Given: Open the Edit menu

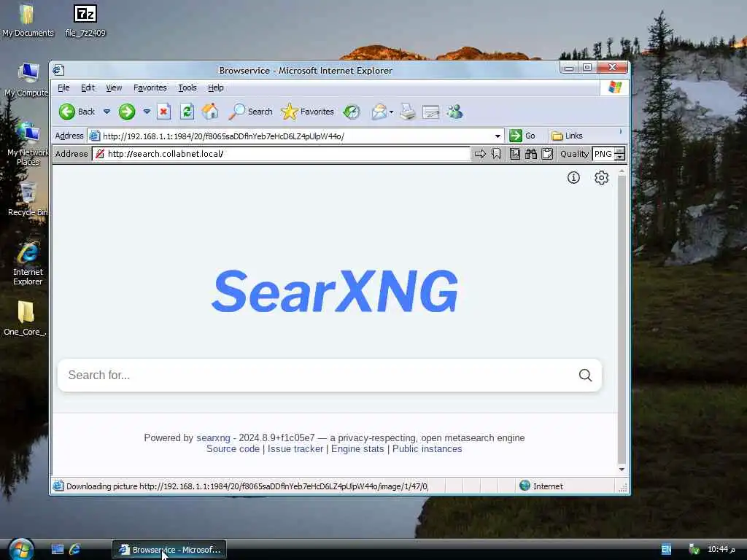Looking at the screenshot, I should click(88, 87).
